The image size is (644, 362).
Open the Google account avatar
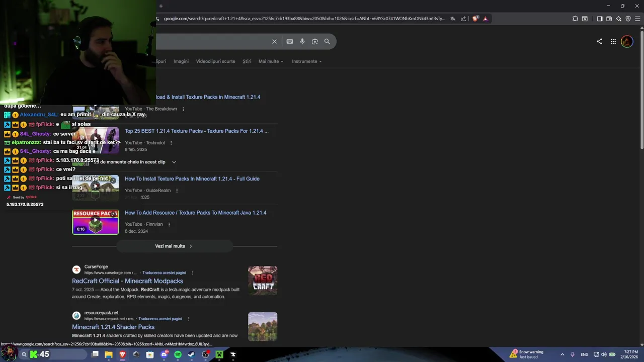[x=627, y=41]
